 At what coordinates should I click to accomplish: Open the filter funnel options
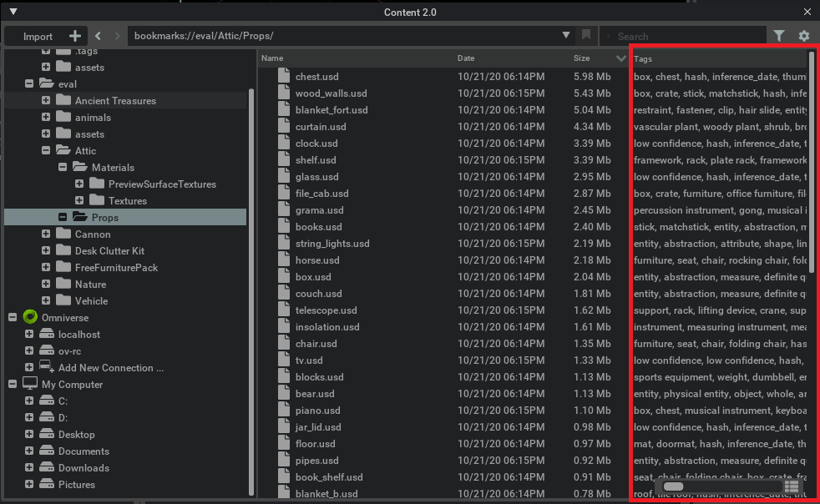tap(779, 36)
